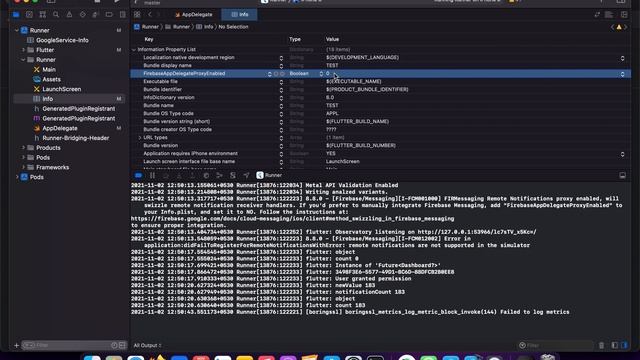640x360 pixels.
Task: Select Runner-Bridging-Header file
Action: pos(76,138)
